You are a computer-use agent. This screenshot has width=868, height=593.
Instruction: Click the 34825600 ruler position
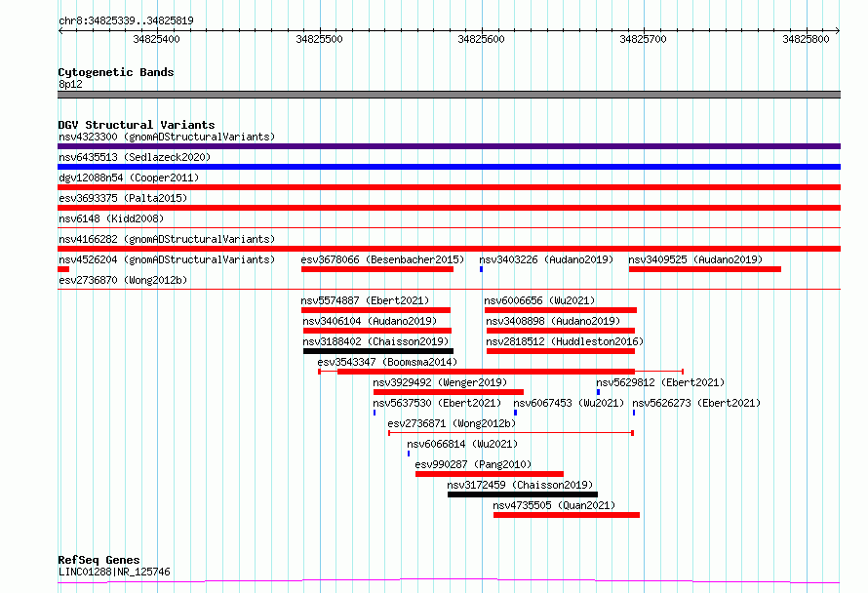[x=481, y=39]
